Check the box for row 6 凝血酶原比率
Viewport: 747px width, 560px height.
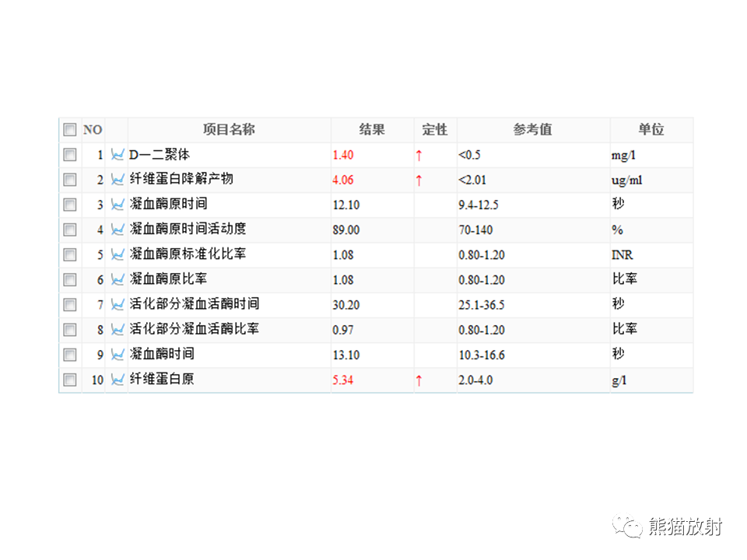tap(70, 279)
